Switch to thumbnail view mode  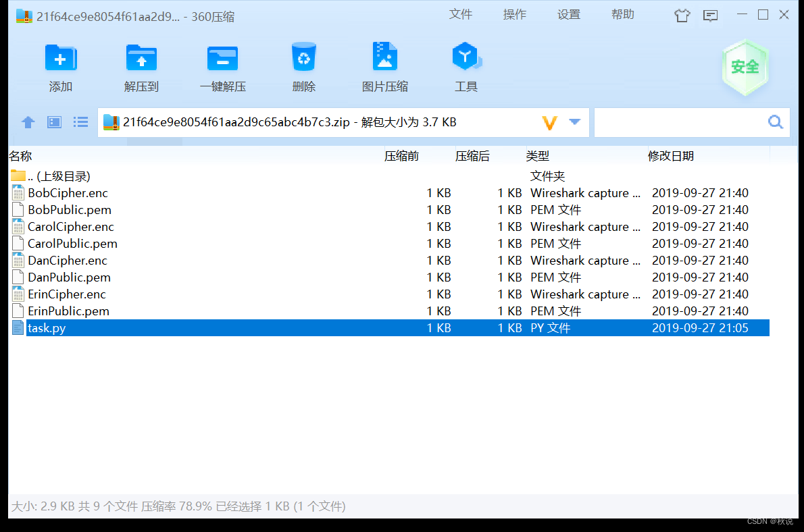[x=54, y=122]
